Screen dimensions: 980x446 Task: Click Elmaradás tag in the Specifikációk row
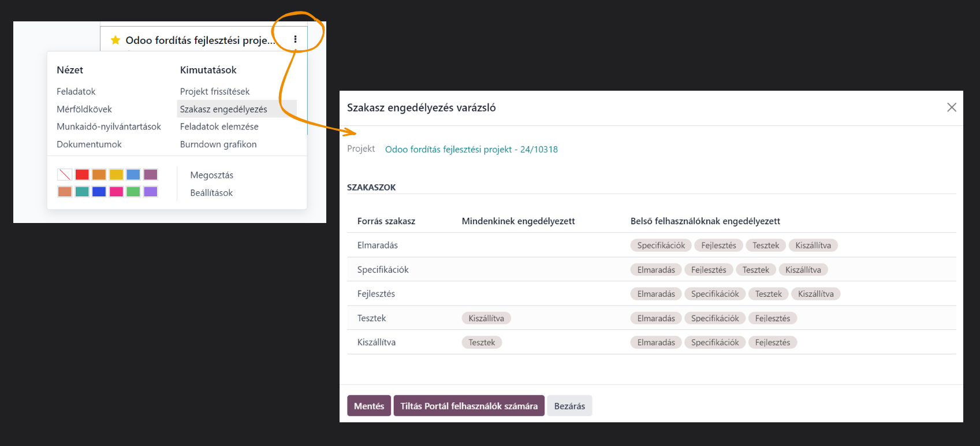click(x=656, y=270)
